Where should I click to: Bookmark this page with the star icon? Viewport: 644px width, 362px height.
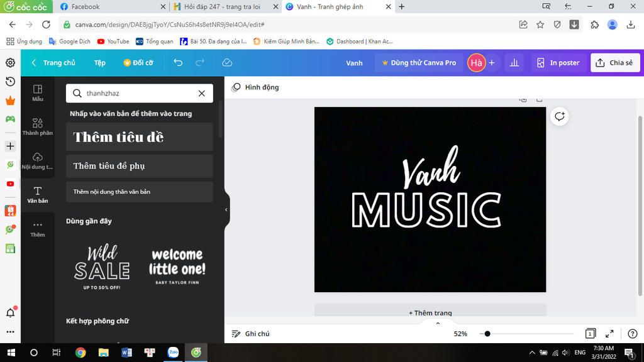coord(540,25)
